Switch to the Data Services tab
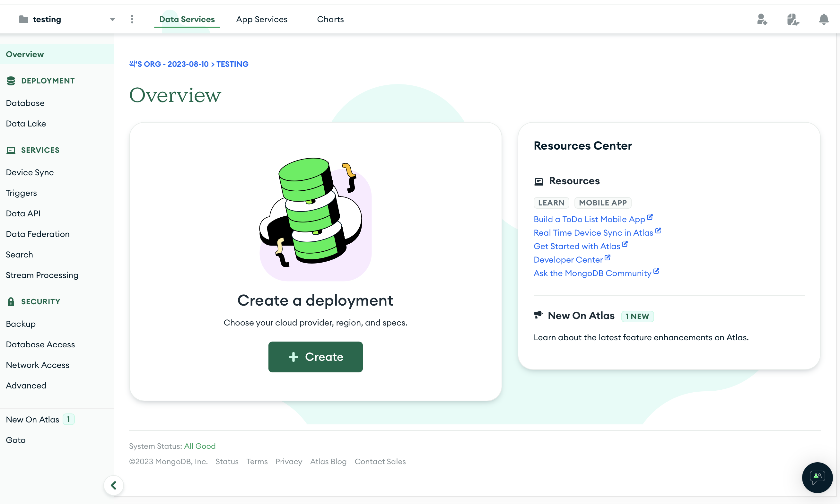This screenshot has width=840, height=504. coord(187,19)
